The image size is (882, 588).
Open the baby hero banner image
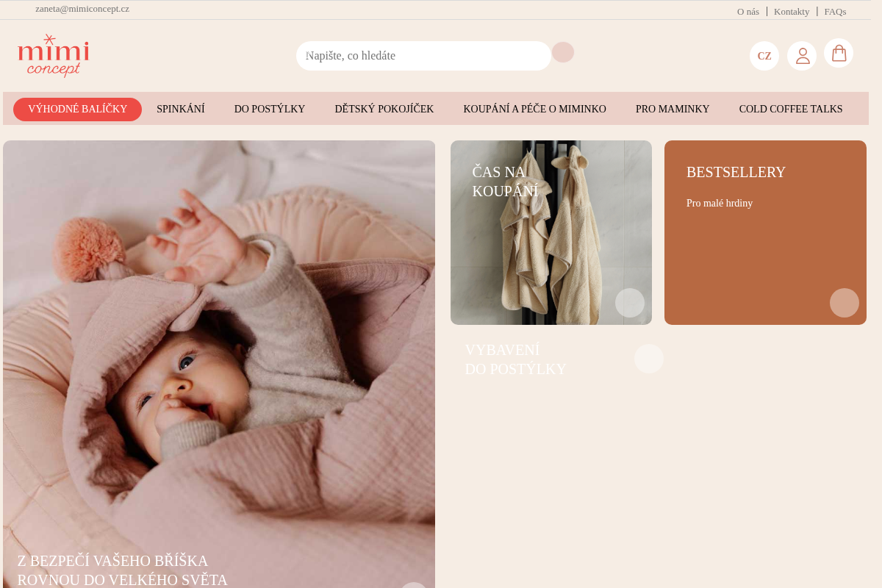coord(219,364)
